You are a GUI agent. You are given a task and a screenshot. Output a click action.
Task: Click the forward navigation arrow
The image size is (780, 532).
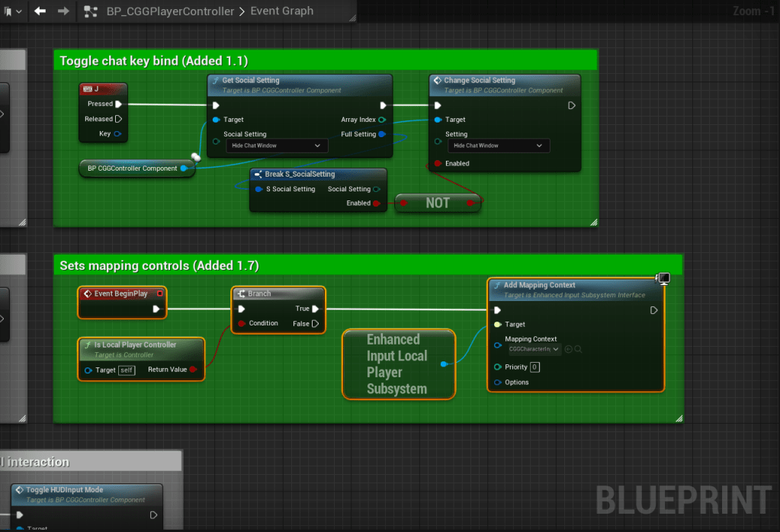[63, 11]
